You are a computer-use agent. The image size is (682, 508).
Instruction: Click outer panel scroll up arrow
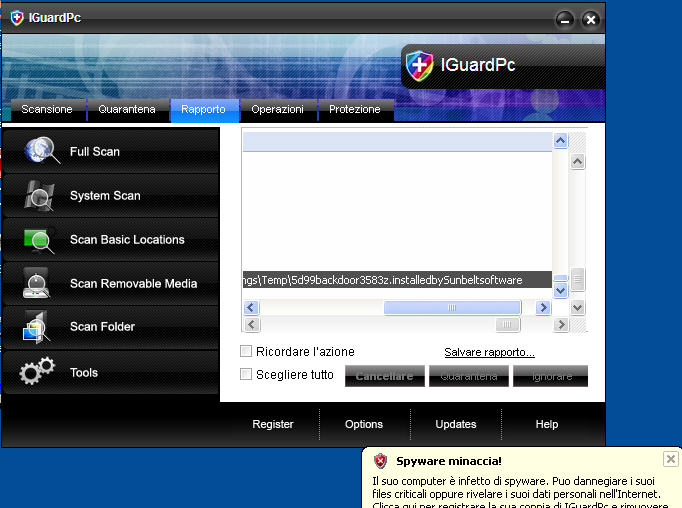(577, 162)
